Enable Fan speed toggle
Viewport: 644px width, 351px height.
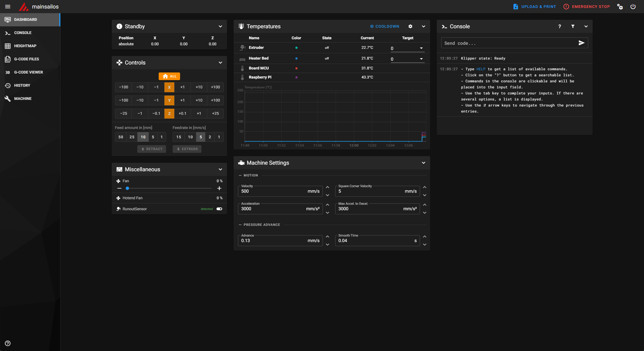(219, 188)
